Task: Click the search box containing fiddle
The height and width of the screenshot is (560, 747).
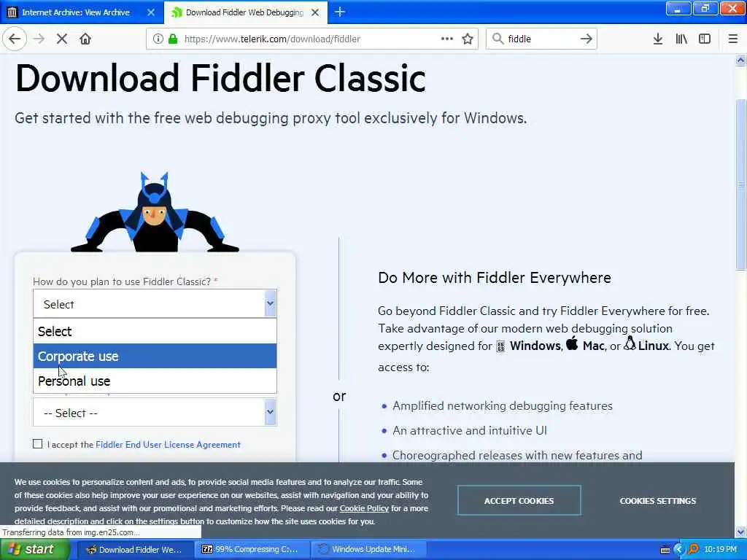Action: (x=541, y=39)
